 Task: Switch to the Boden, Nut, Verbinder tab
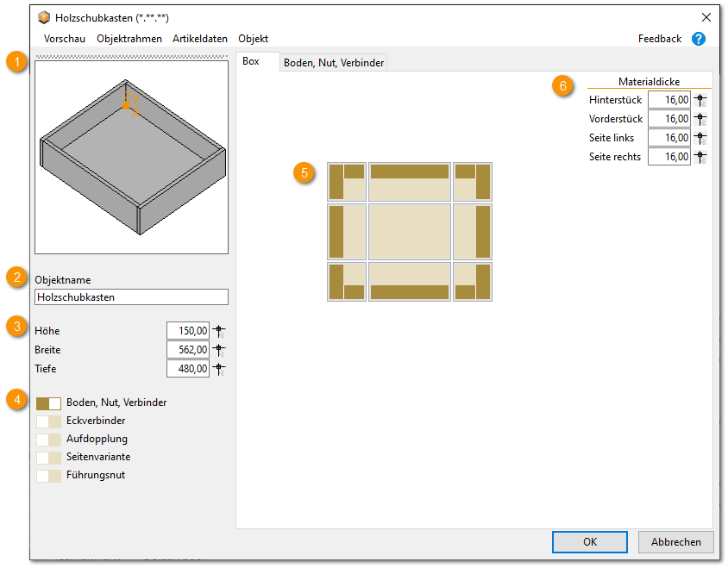click(335, 62)
